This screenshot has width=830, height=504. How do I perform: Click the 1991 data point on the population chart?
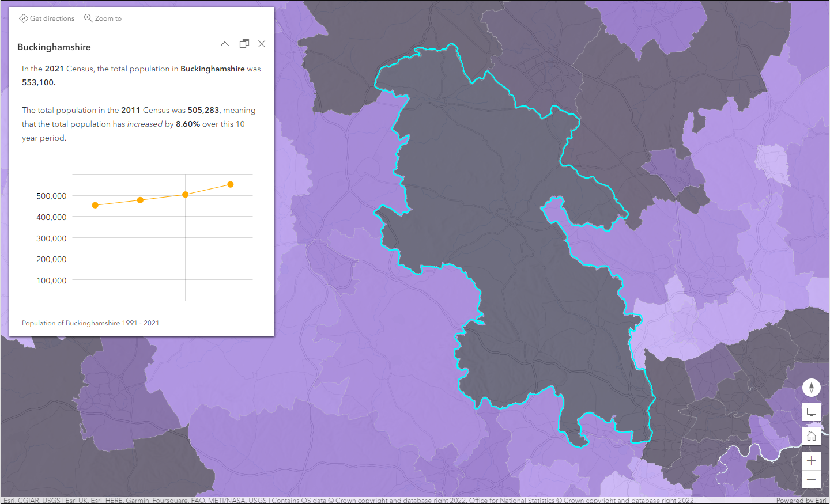(95, 204)
